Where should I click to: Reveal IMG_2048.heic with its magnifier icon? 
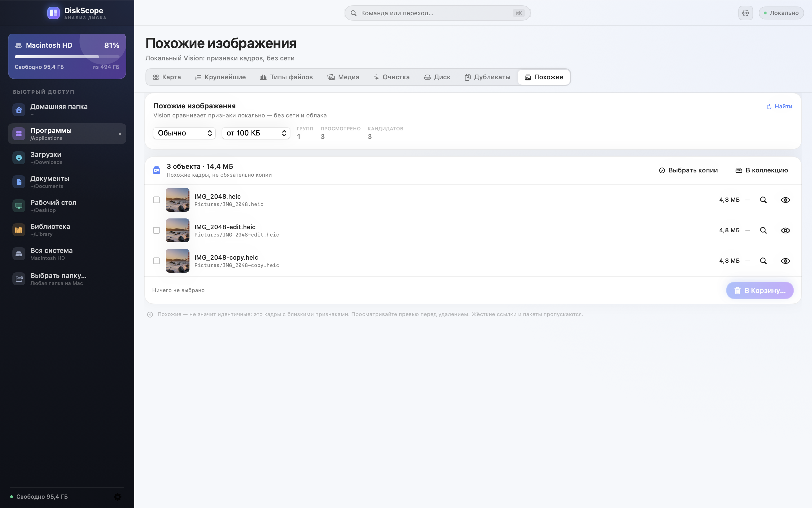pyautogui.click(x=763, y=200)
